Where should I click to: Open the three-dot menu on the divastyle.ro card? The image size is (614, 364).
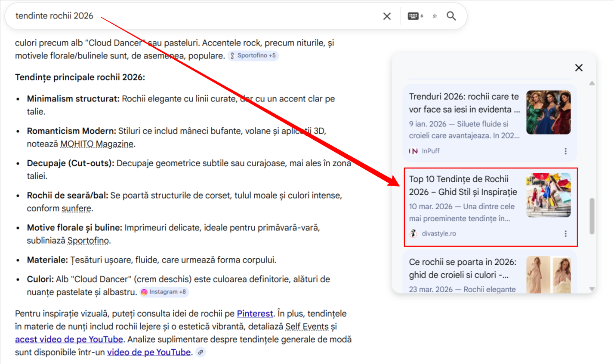point(565,234)
